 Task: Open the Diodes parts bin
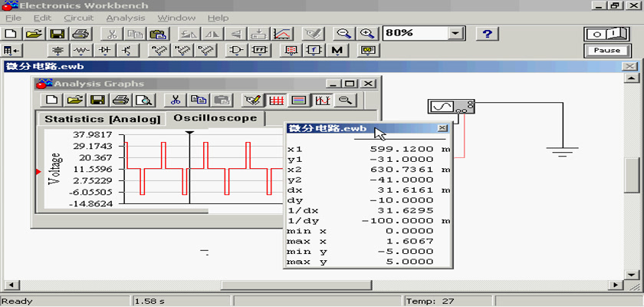(105, 50)
